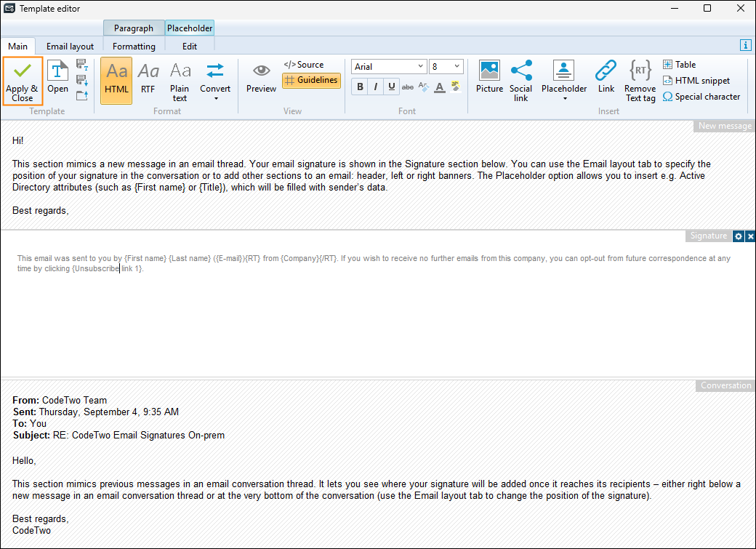756x549 pixels.
Task: Toggle the Guidelines view option
Action: 311,81
